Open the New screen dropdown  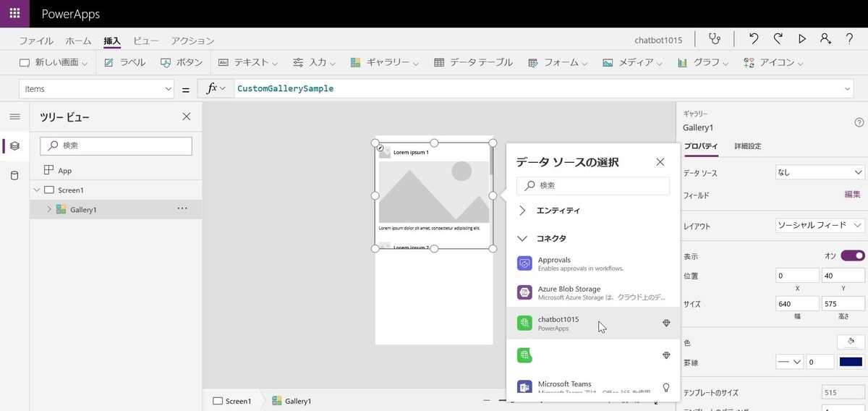pyautogui.click(x=54, y=63)
